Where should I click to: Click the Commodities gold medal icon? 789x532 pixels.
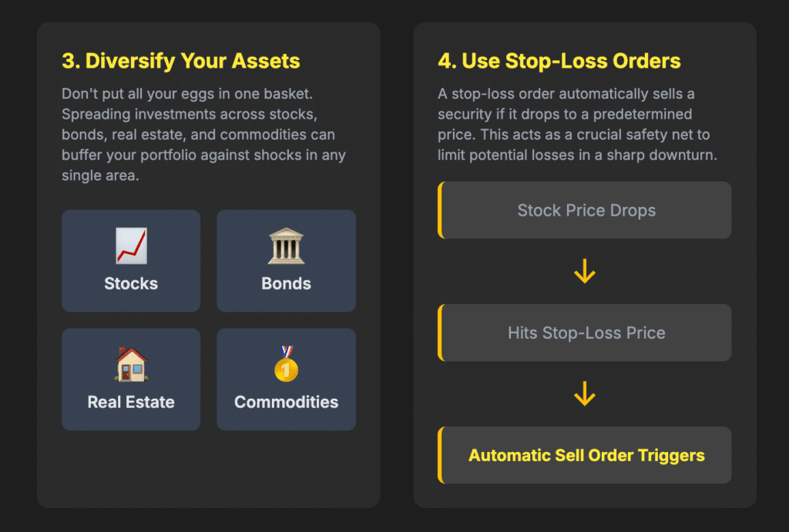pos(286,363)
